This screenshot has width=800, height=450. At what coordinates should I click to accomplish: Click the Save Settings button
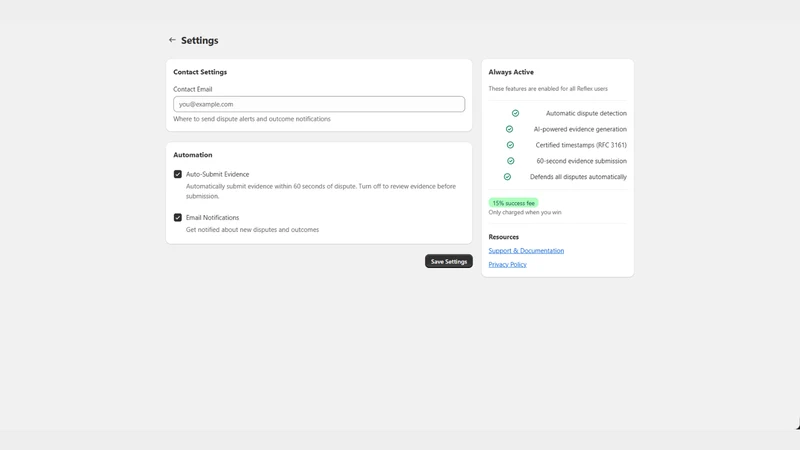[x=448, y=261]
